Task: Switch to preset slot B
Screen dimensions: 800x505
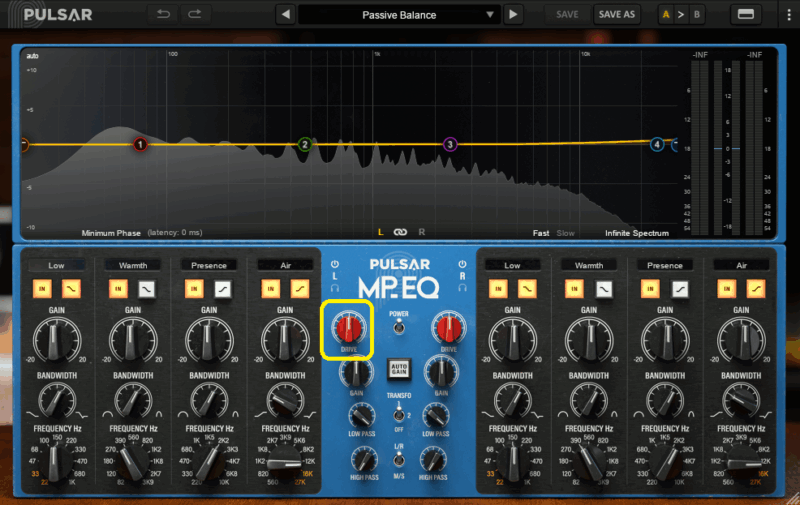Action: coord(697,14)
